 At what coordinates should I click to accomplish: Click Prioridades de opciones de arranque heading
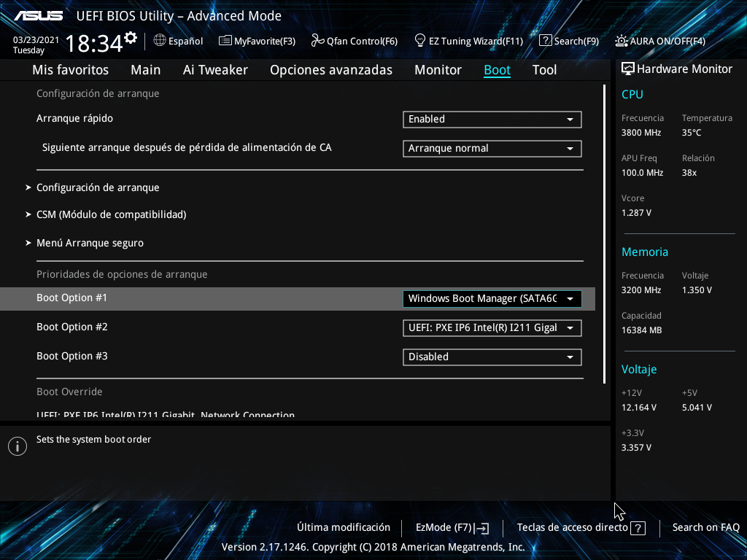(x=122, y=275)
